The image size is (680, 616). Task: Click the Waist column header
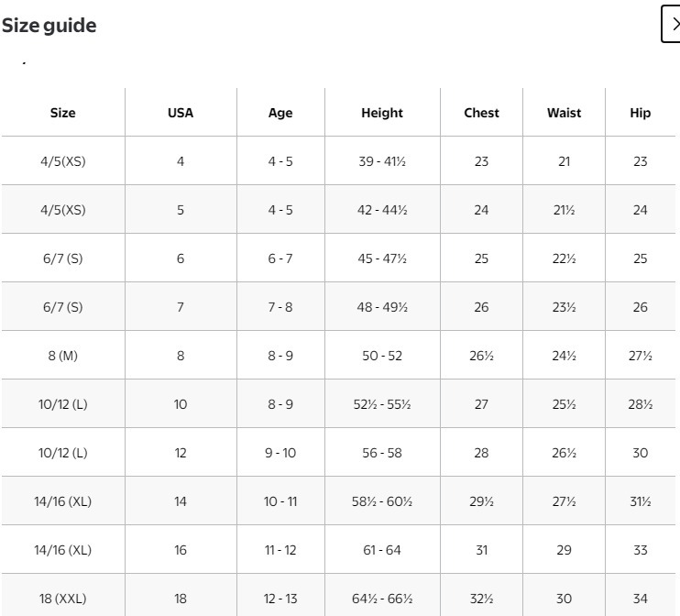[x=564, y=113]
